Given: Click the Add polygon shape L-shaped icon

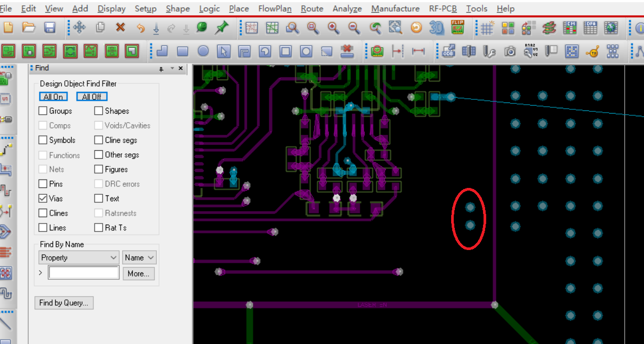Looking at the screenshot, I should (x=162, y=51).
